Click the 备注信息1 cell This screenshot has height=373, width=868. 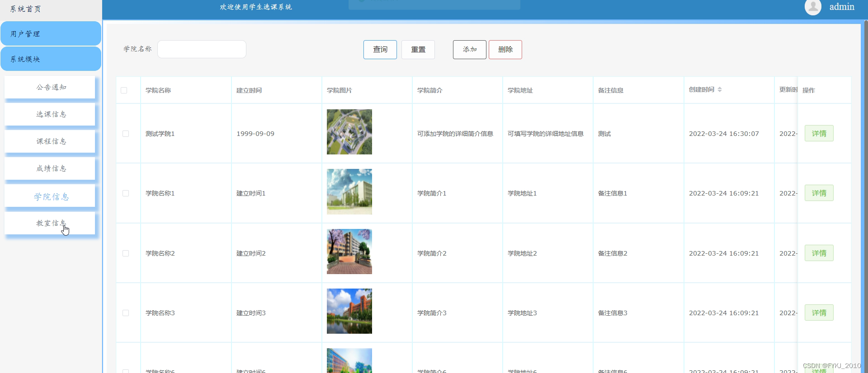pos(613,193)
